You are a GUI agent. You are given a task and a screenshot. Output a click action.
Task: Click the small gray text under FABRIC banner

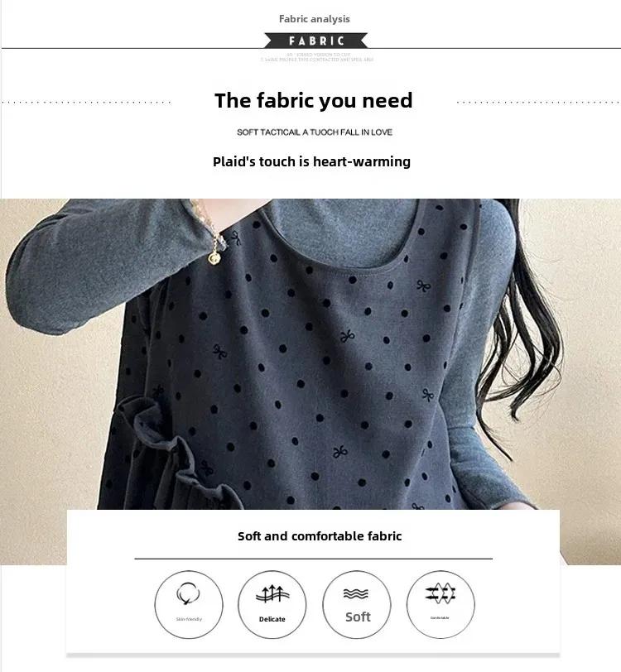[x=317, y=57]
